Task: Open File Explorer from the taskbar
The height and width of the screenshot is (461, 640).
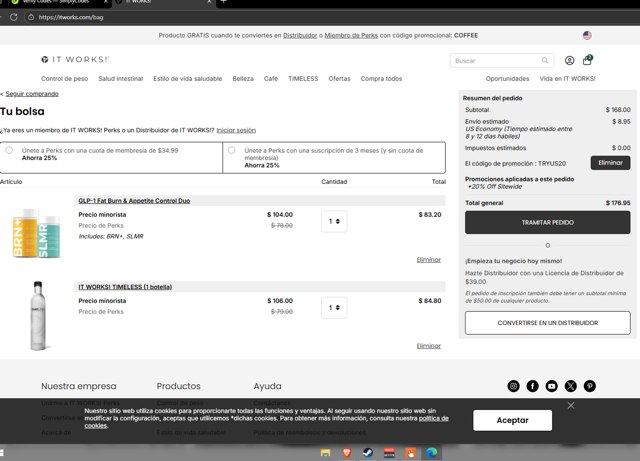Action: point(325,452)
